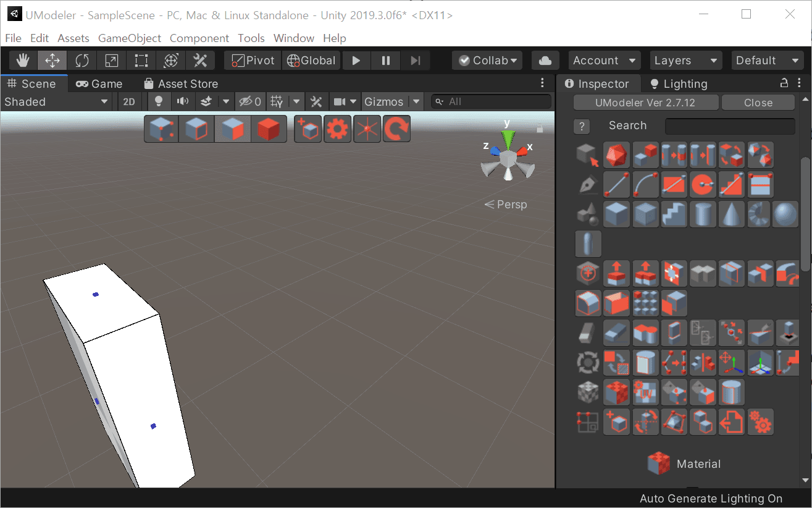The height and width of the screenshot is (508, 812).
Task: Open the Layers dropdown
Action: click(685, 61)
